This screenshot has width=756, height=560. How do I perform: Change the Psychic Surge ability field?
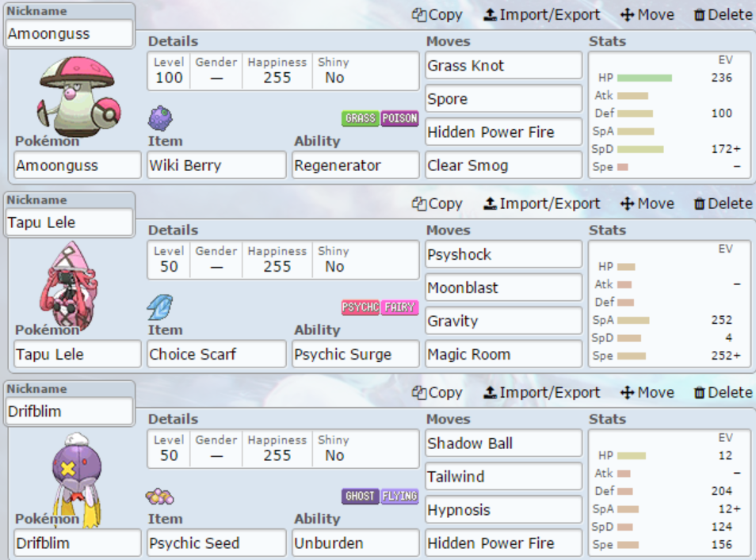356,354
